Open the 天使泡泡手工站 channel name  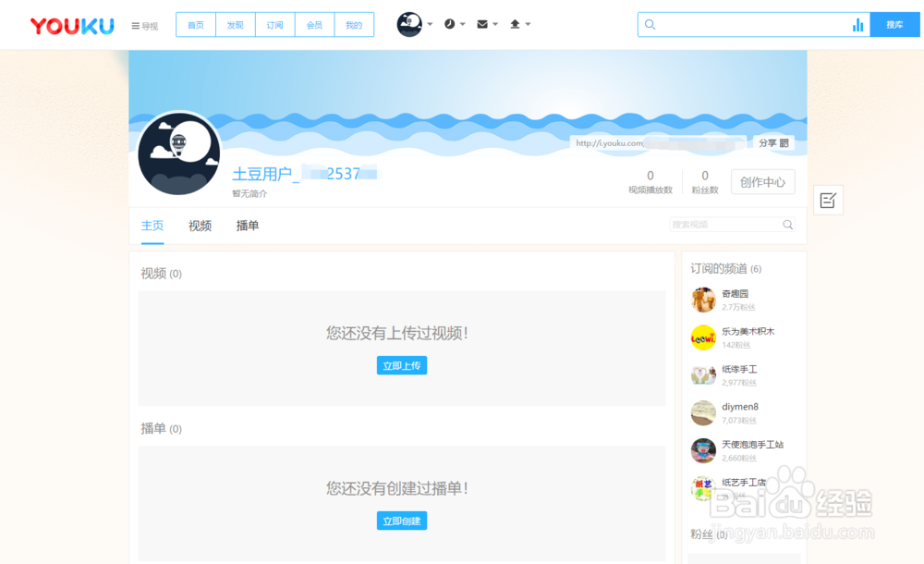pyautogui.click(x=752, y=445)
